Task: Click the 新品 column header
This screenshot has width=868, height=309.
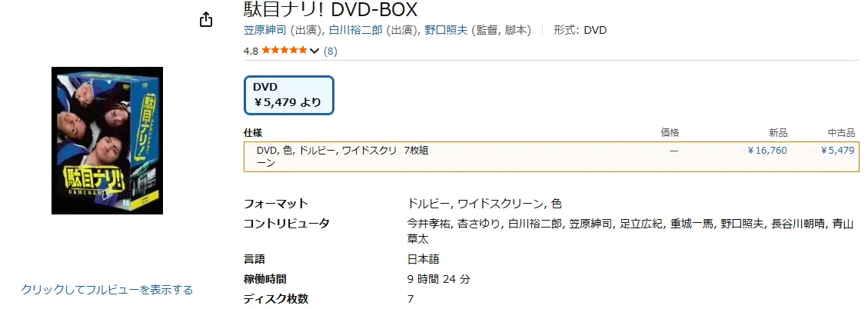Action: tap(778, 132)
